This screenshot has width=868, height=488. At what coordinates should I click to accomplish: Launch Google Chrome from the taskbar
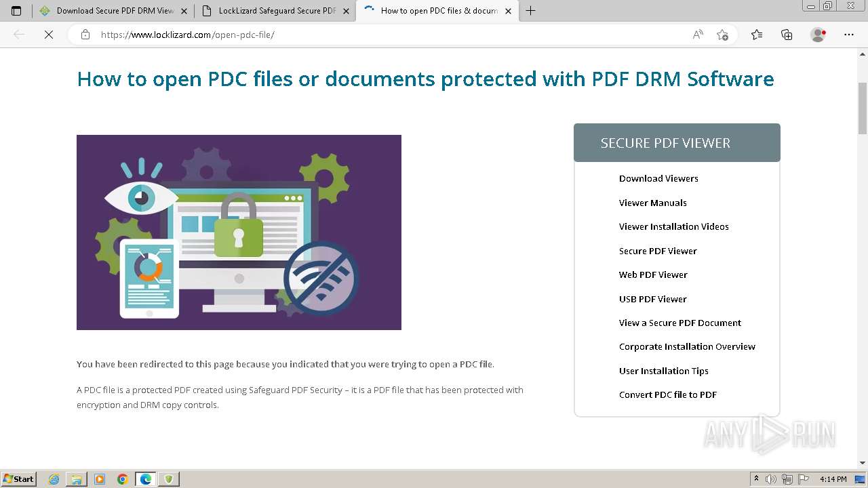pyautogui.click(x=123, y=479)
